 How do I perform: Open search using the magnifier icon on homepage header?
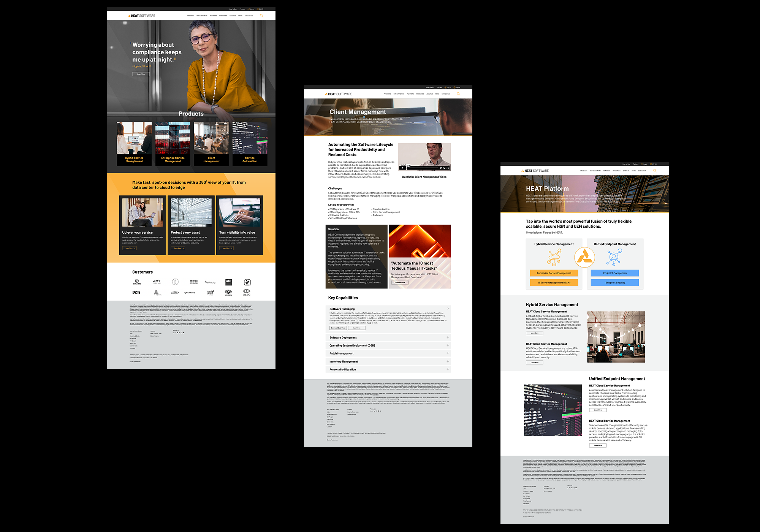point(261,16)
